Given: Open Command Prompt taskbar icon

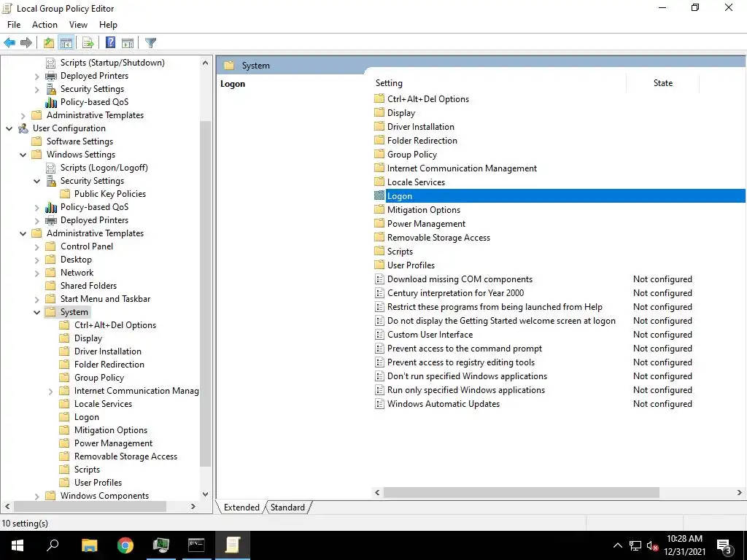Looking at the screenshot, I should (x=196, y=545).
